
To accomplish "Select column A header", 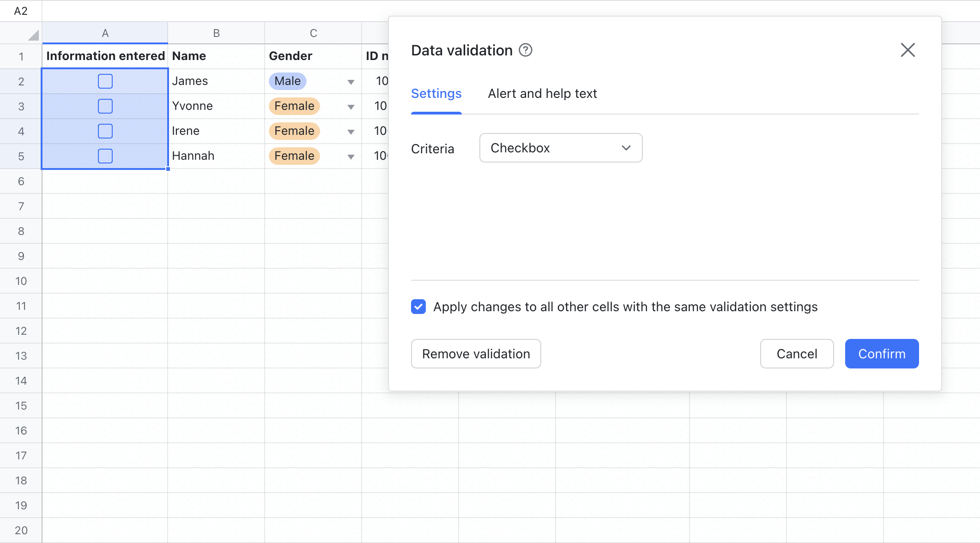I will point(105,32).
